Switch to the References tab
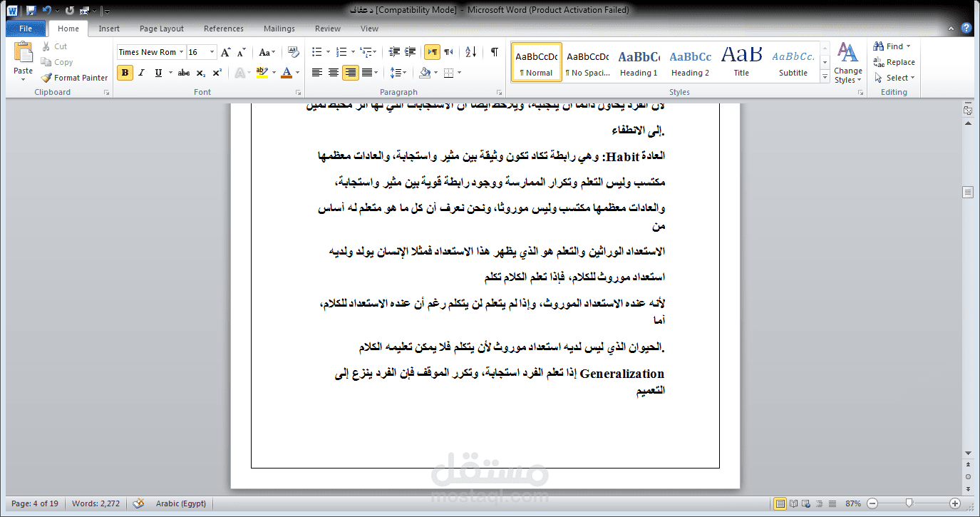 (x=224, y=29)
